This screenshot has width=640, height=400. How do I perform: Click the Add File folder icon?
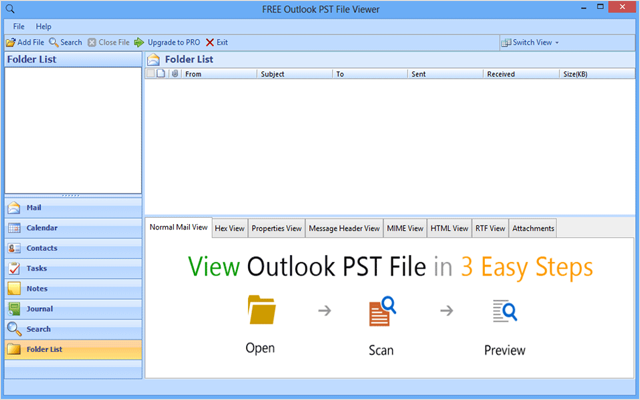click(11, 42)
